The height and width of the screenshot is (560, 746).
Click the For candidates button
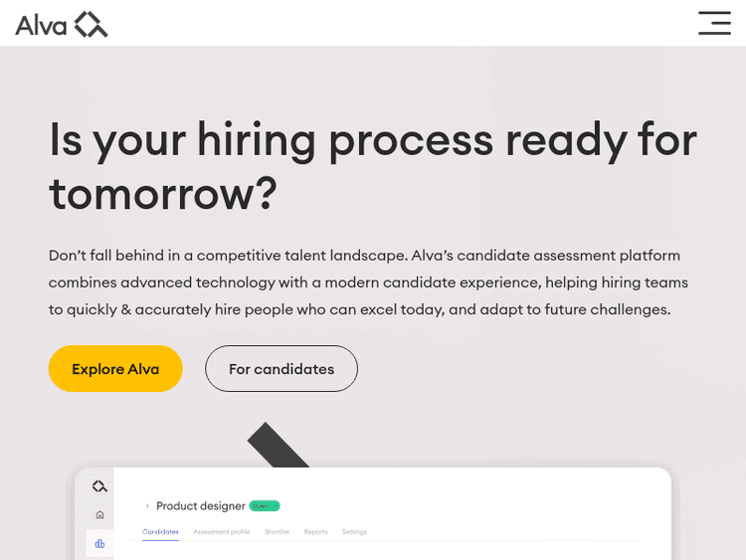pyautogui.click(x=281, y=369)
